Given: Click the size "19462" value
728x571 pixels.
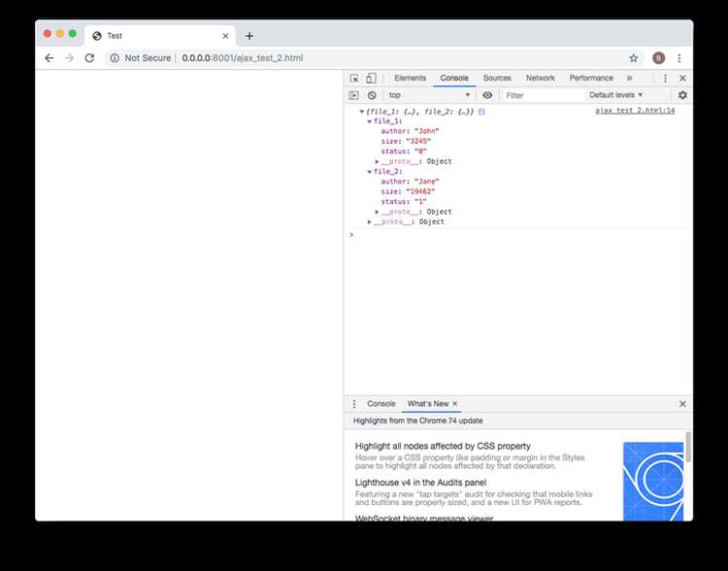Looking at the screenshot, I should [420, 191].
